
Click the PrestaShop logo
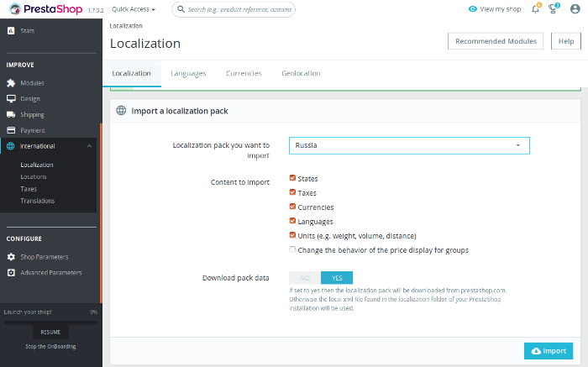[45, 9]
